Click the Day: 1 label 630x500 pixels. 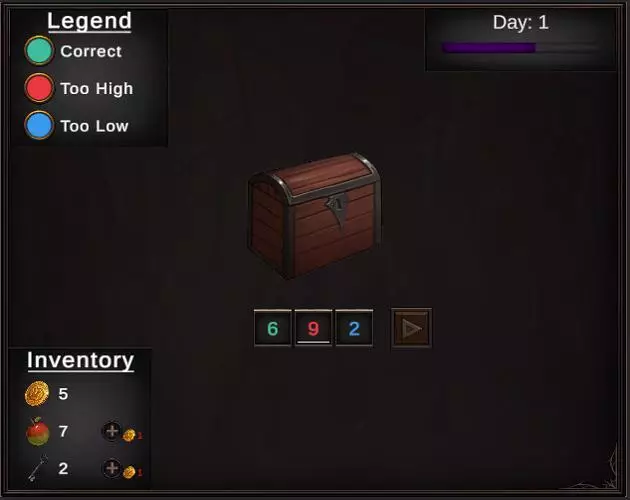520,23
